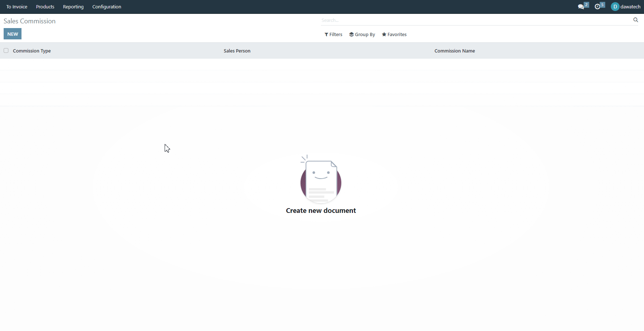Click the Sales Commission page title
Image resolution: width=644 pixels, height=331 pixels.
pyautogui.click(x=30, y=21)
